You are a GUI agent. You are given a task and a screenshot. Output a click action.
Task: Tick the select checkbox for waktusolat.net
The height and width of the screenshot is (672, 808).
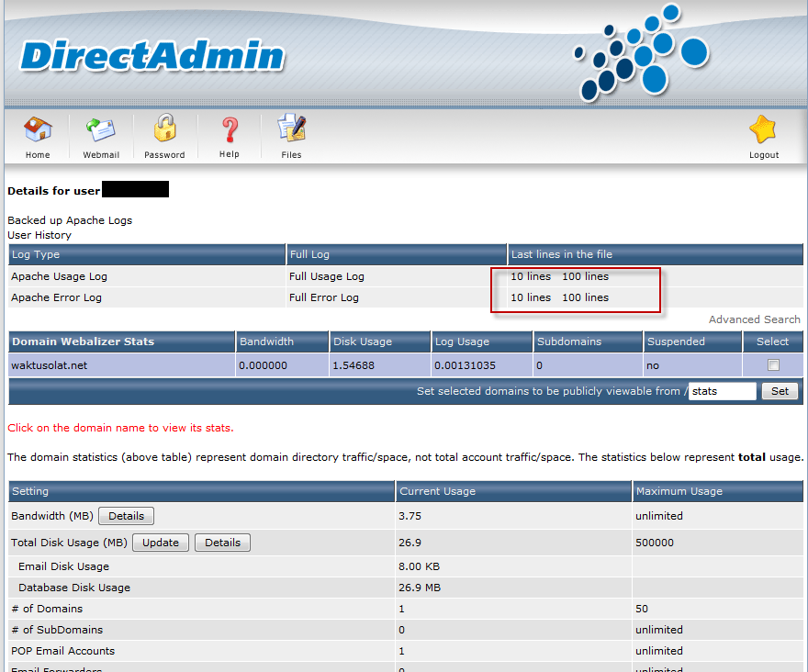click(x=773, y=364)
